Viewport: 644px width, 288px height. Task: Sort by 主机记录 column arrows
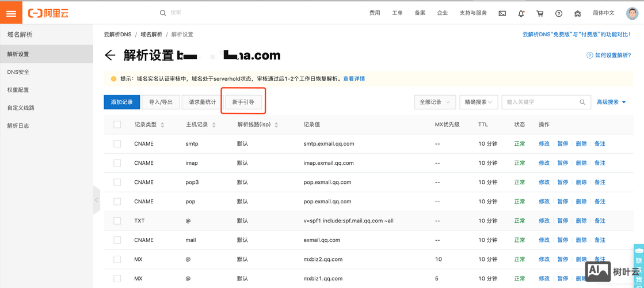click(214, 125)
